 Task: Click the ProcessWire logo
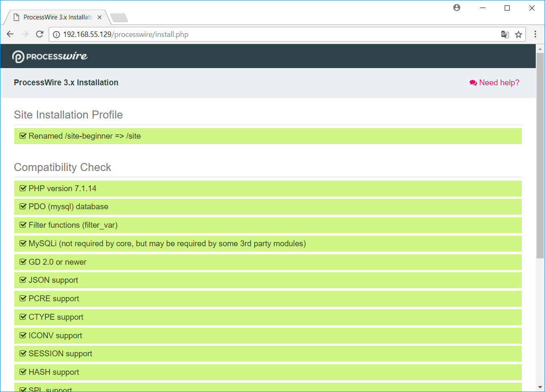[50, 56]
